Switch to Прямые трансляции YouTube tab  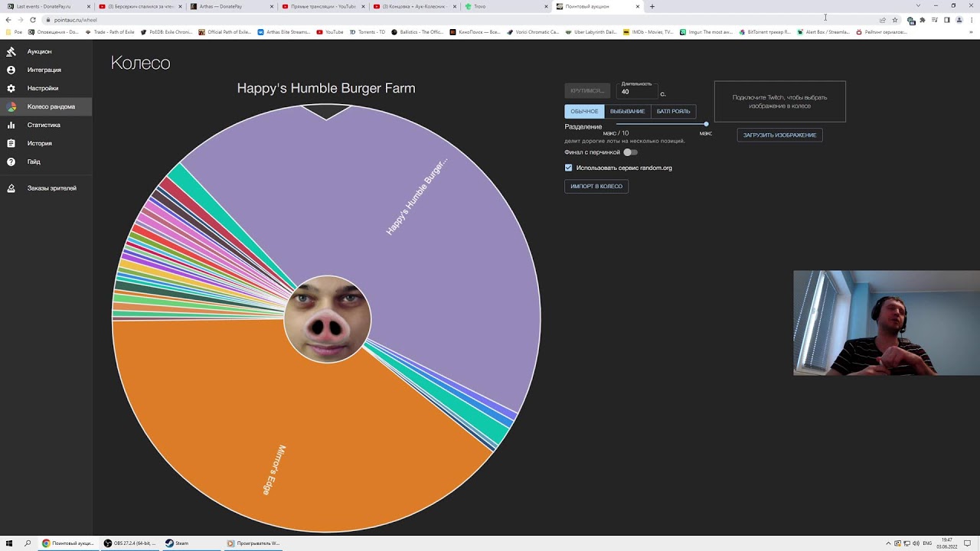[322, 6]
